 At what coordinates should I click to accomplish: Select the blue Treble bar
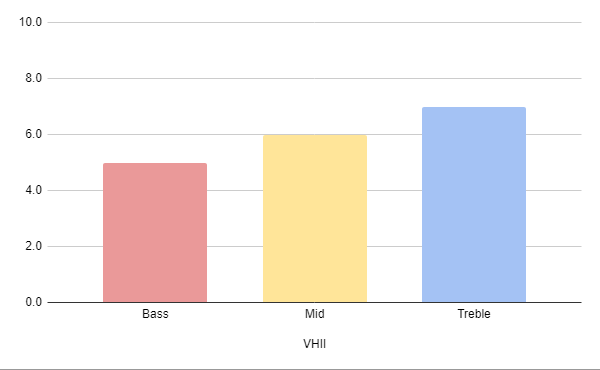click(x=474, y=205)
